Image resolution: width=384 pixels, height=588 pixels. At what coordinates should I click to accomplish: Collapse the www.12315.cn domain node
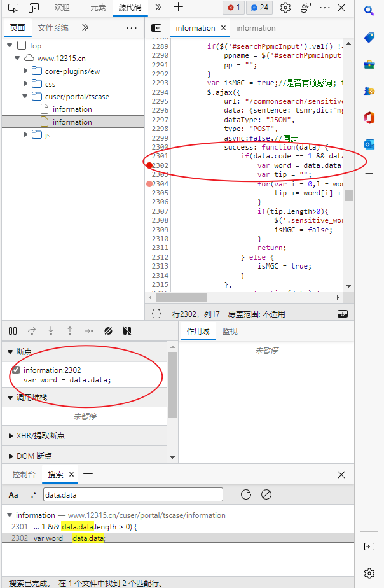click(17, 58)
